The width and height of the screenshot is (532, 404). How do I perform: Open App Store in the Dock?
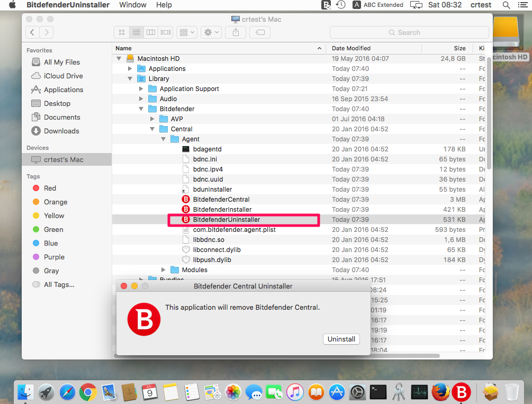(x=337, y=392)
